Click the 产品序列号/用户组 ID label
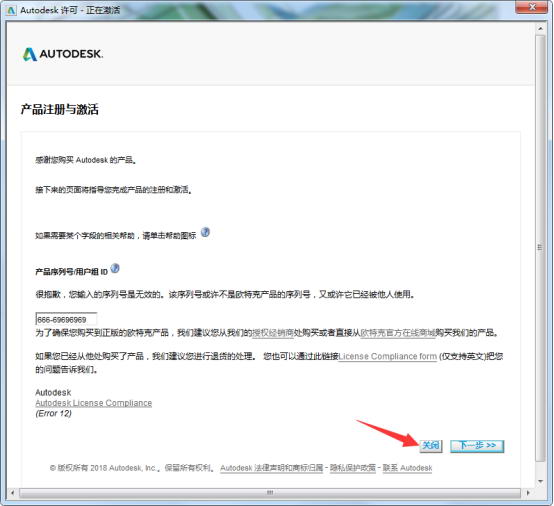Viewport: 554px width, 506px height. [71, 272]
